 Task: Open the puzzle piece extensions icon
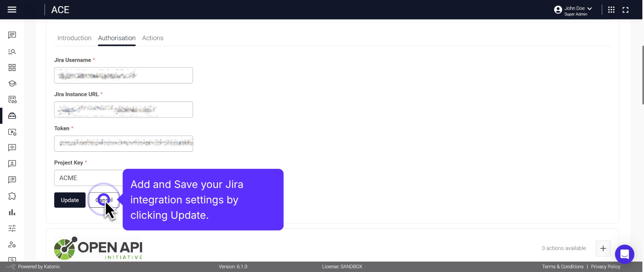point(12,196)
